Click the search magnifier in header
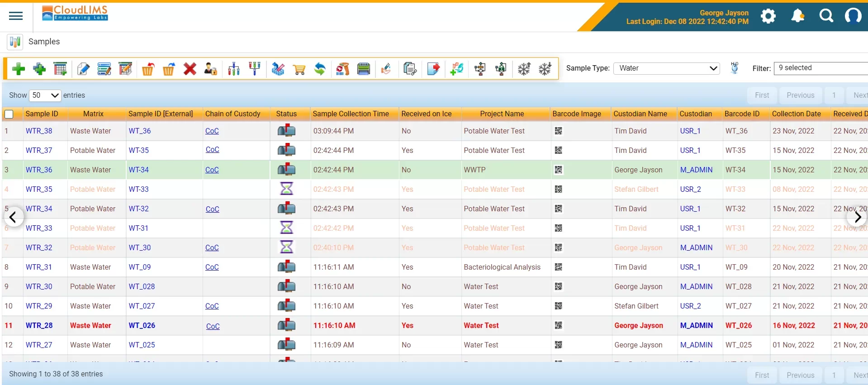The width and height of the screenshot is (868, 385). tap(826, 16)
